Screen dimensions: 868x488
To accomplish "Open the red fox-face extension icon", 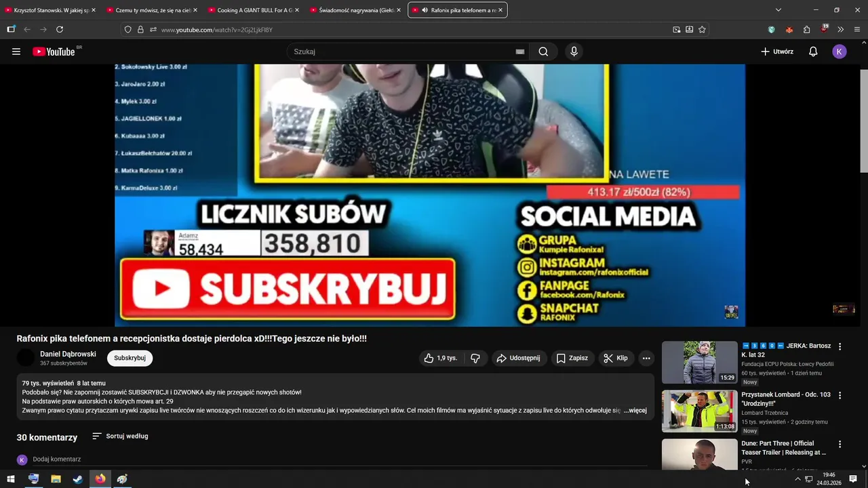I will click(789, 30).
